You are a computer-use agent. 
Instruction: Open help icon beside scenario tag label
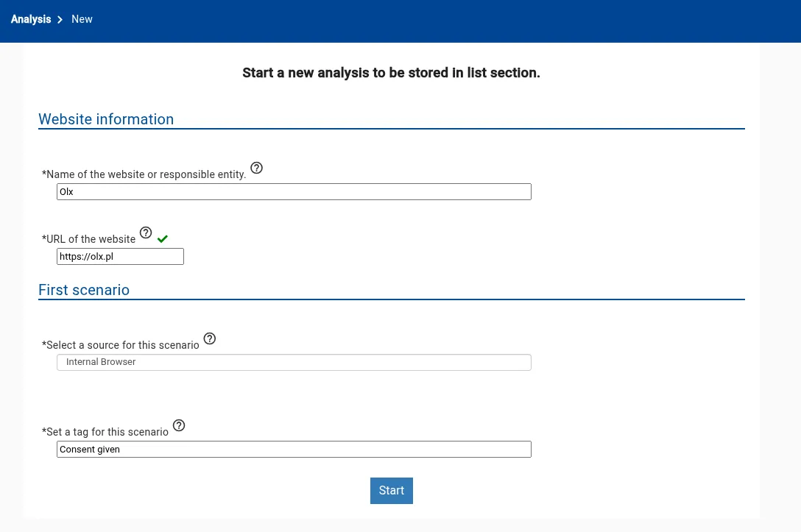pyautogui.click(x=179, y=425)
